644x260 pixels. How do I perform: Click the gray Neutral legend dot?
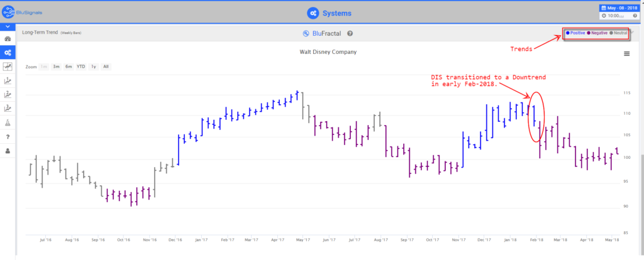(x=611, y=33)
